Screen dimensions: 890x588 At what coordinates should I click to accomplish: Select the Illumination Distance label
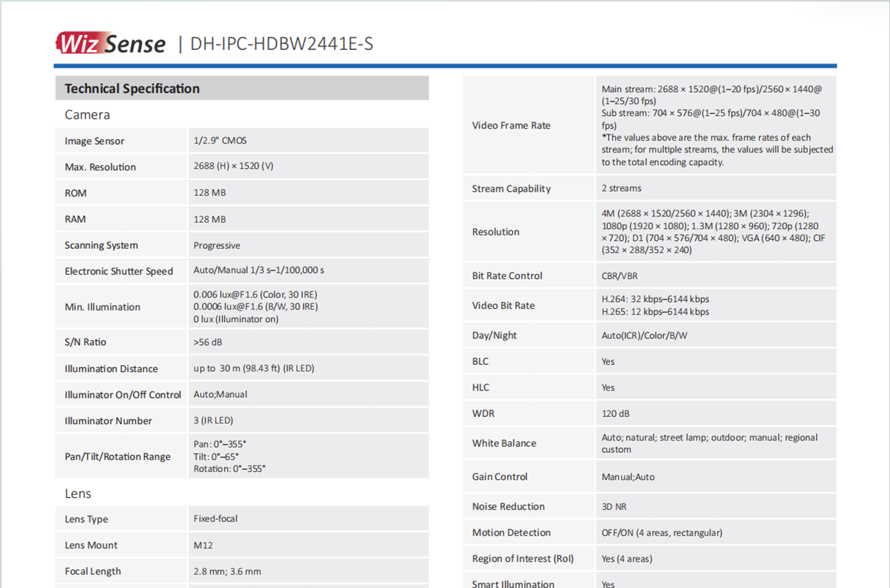coord(111,368)
